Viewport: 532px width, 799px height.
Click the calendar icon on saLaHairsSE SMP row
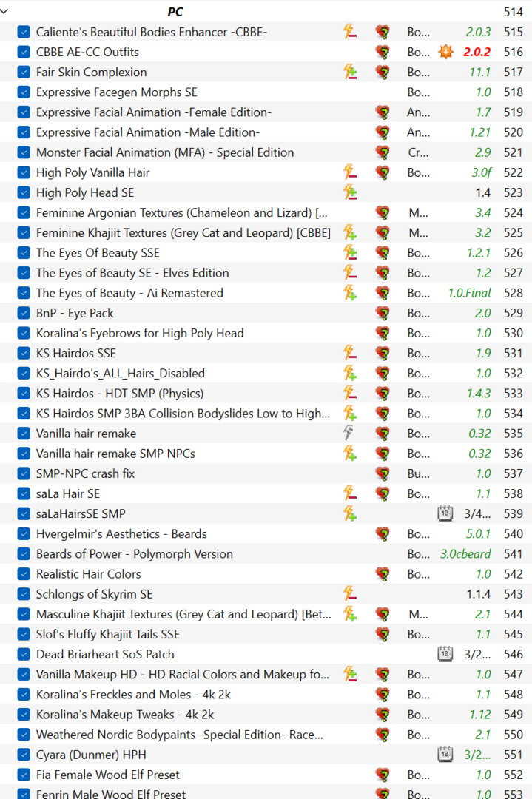tap(445, 513)
